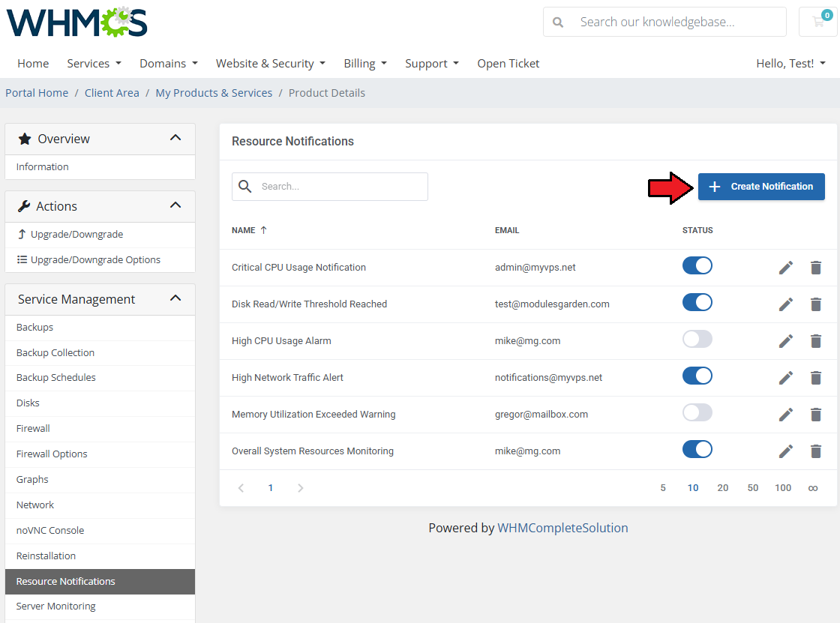Open the Domains dropdown menu

click(169, 63)
